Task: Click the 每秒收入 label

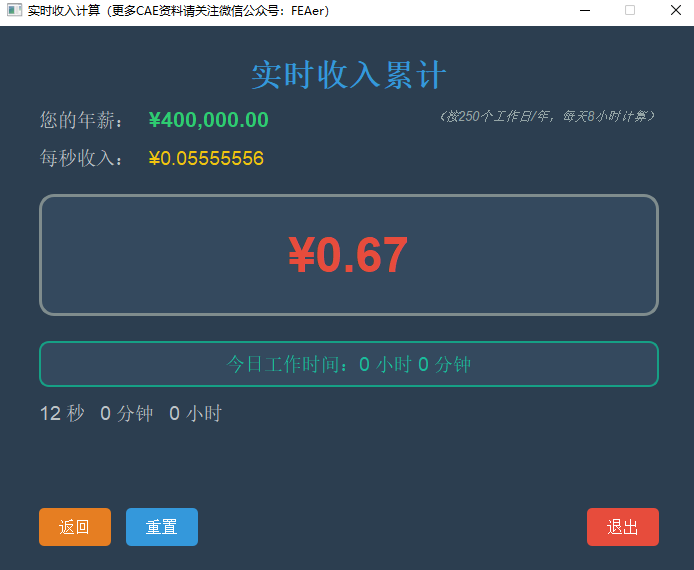Action: coord(82,159)
